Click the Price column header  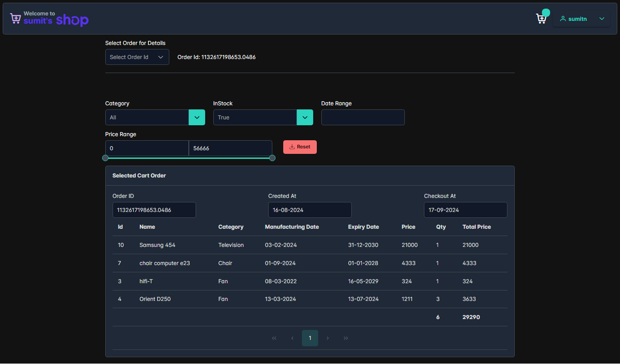tap(408, 227)
